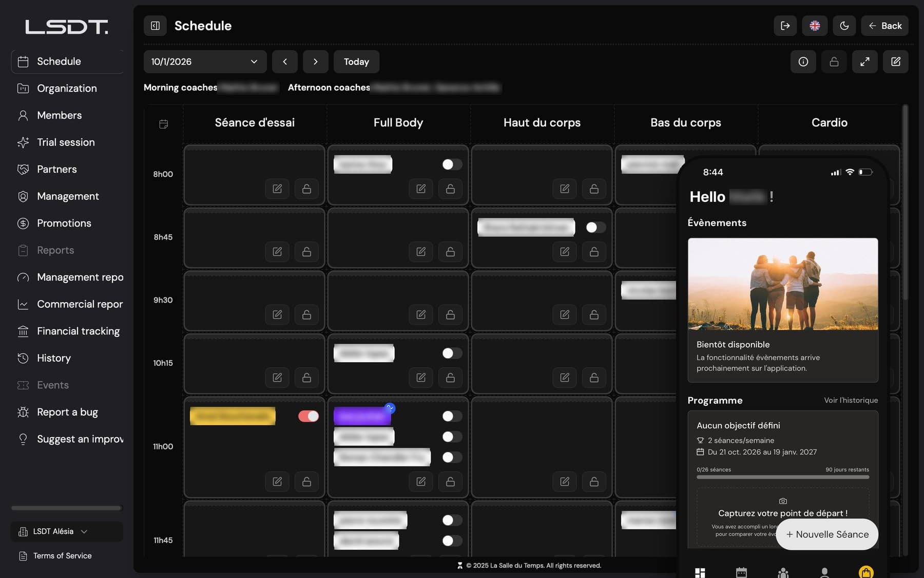Toggle attendance switch in 8h00 Full Body slot
The image size is (924, 578).
coord(452,164)
